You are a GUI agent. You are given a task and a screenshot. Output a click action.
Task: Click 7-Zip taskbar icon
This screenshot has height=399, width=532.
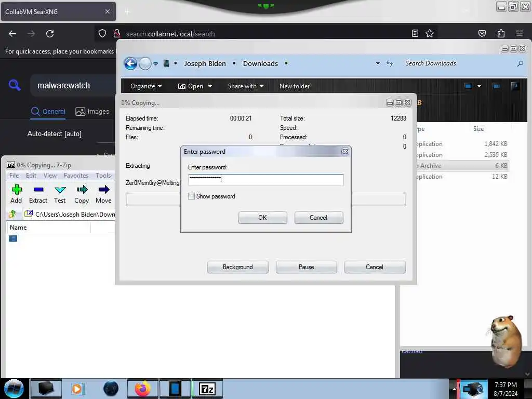click(207, 389)
